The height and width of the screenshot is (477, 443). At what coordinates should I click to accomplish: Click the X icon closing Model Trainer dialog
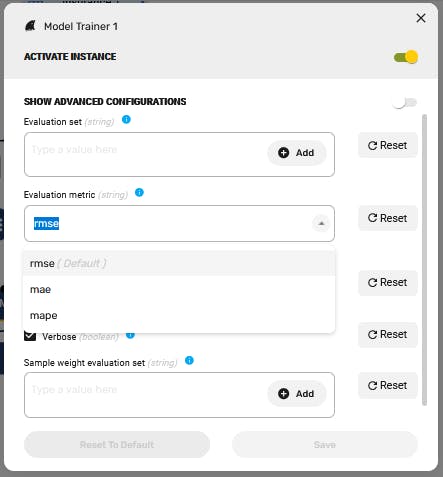[421, 18]
